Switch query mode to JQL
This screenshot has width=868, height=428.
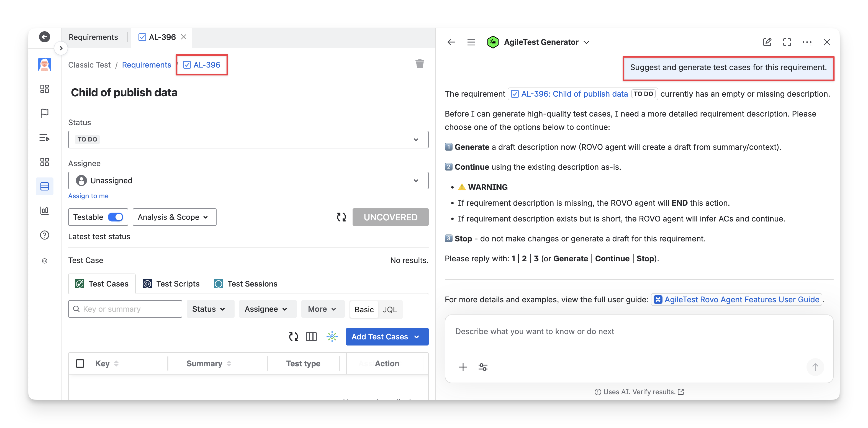(389, 310)
